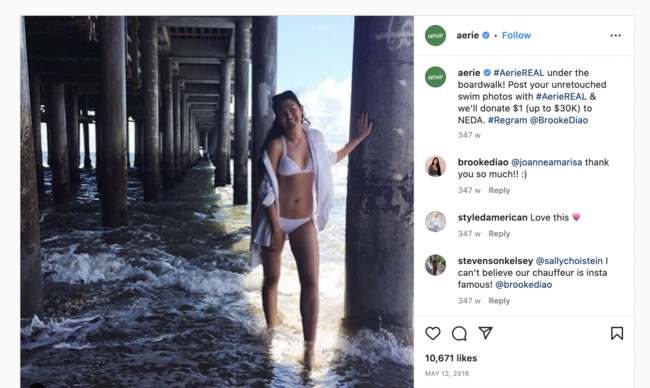Click aerie avatar in post header
The image size is (650, 388).
tap(435, 36)
